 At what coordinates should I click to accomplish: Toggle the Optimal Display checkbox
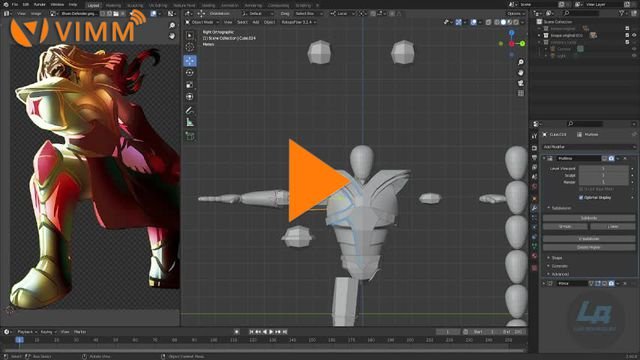[x=581, y=198]
